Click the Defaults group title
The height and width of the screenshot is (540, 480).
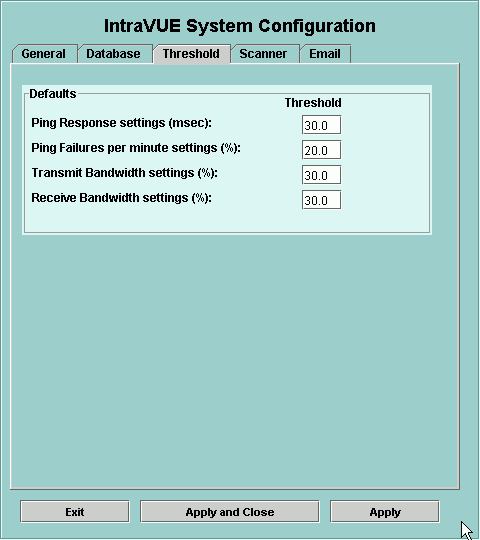tap(53, 94)
